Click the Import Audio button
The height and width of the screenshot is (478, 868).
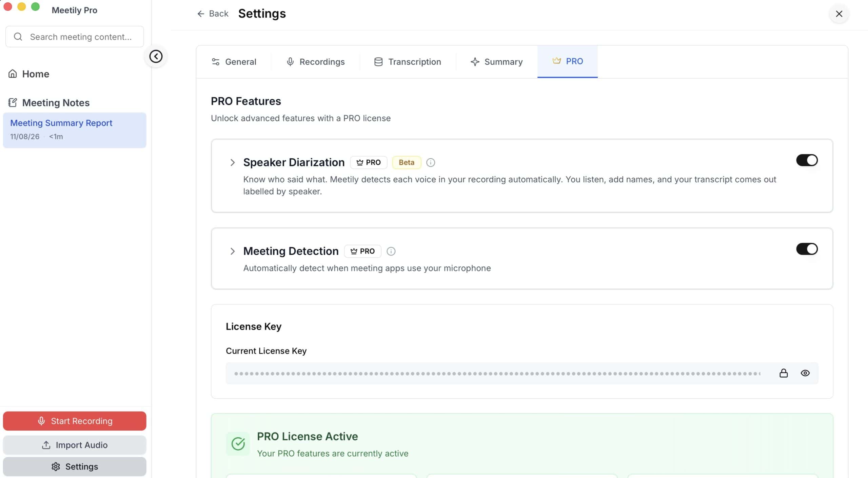coord(75,445)
